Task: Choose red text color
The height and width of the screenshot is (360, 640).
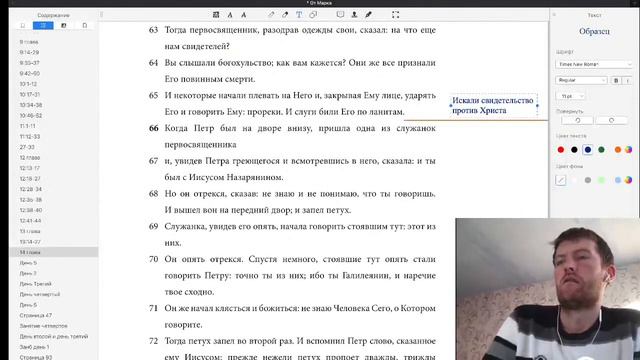Action: tap(561, 150)
